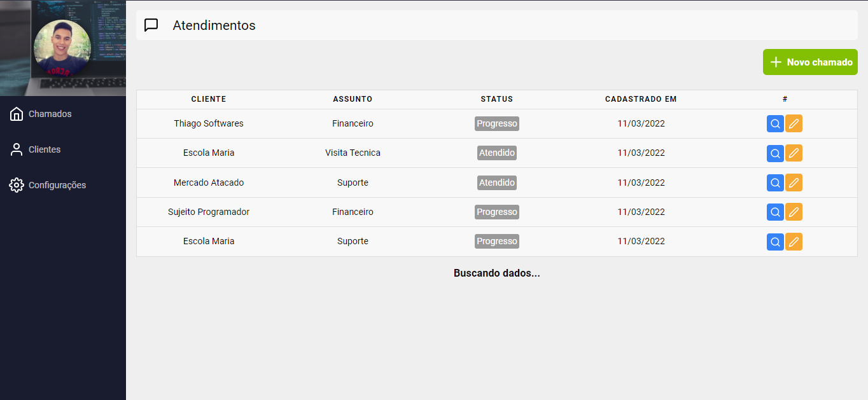Edit the Mercado Atacado ticket
The height and width of the screenshot is (400, 868).
coord(794,183)
